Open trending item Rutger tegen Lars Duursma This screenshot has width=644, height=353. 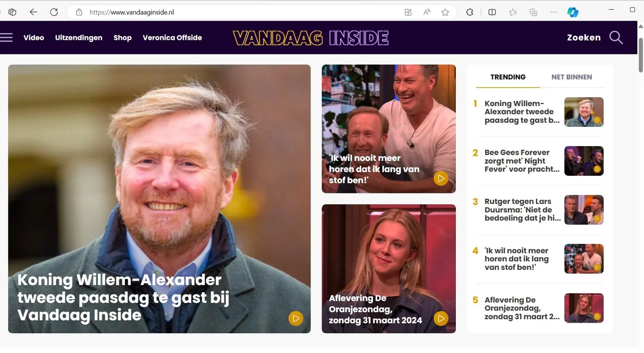tap(522, 209)
